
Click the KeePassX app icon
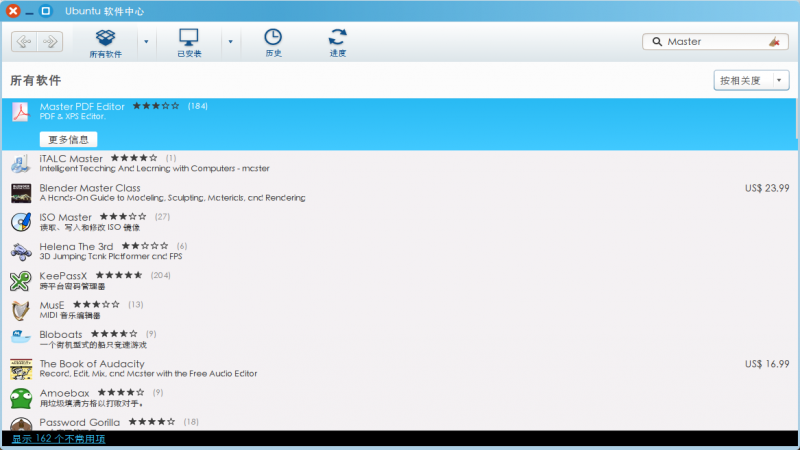click(x=21, y=281)
